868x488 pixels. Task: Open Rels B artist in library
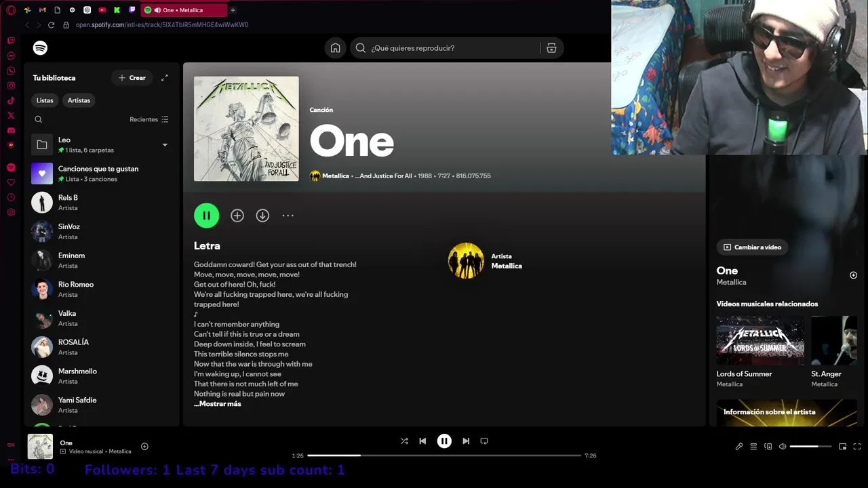coord(102,203)
